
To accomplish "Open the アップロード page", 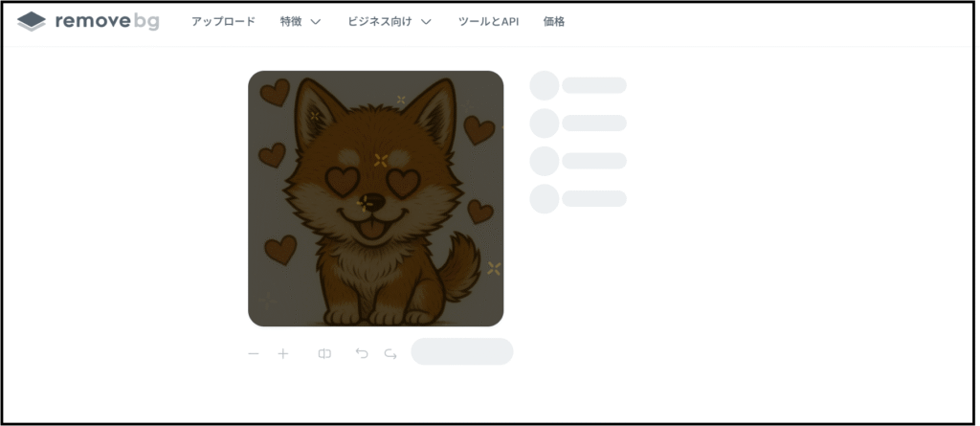I will click(223, 21).
